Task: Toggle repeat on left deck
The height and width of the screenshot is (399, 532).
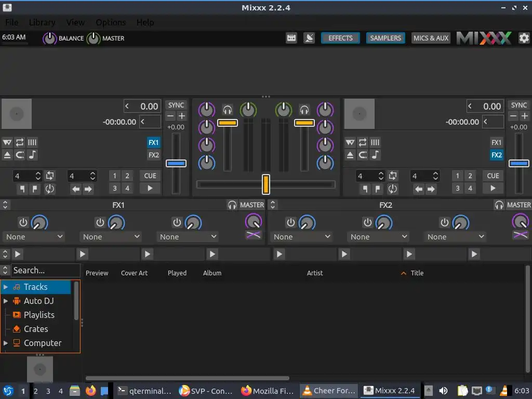Action: click(x=20, y=142)
